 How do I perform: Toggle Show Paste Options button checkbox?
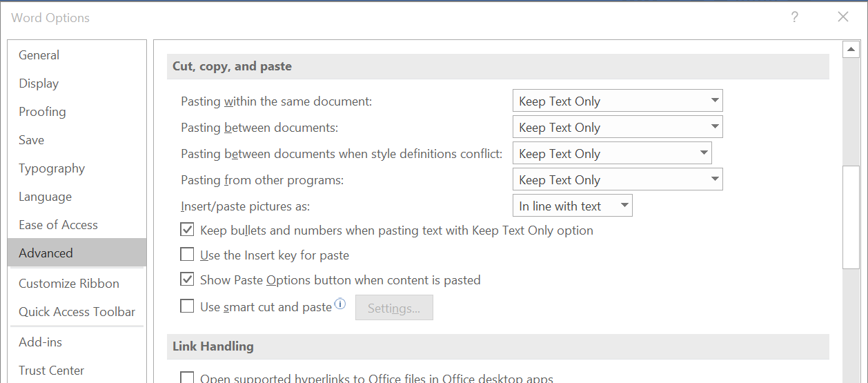[x=187, y=279]
